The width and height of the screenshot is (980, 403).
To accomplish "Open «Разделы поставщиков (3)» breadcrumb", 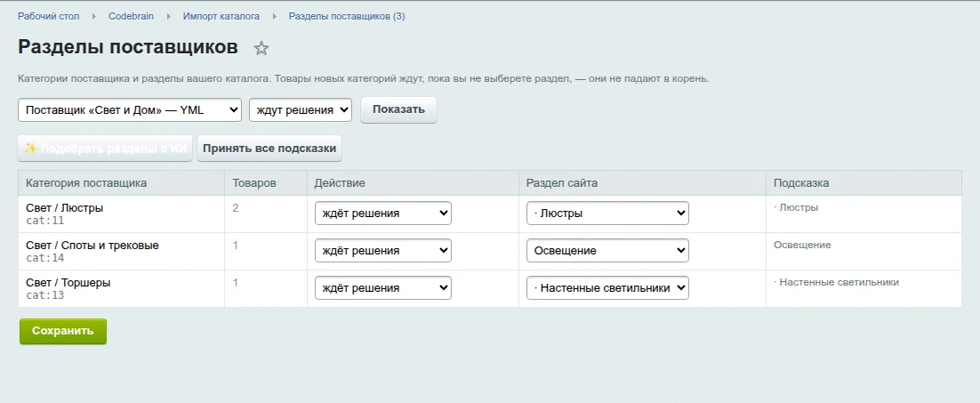I will tap(347, 16).
